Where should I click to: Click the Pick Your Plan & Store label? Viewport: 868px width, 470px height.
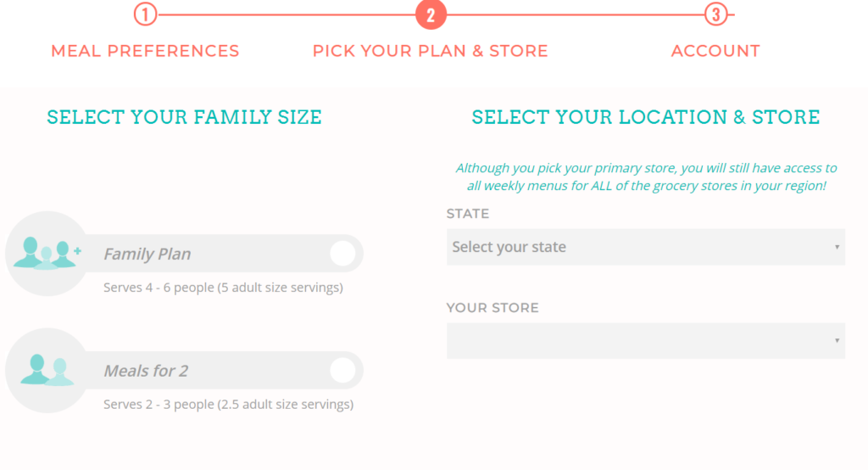pos(431,51)
